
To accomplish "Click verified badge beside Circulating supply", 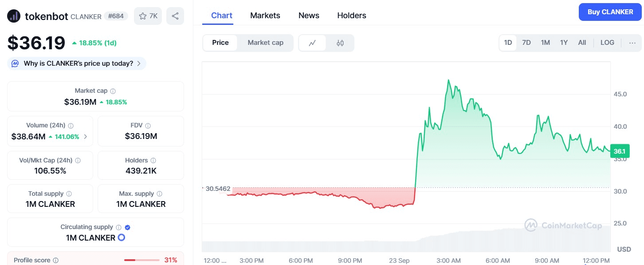I will coord(127,227).
